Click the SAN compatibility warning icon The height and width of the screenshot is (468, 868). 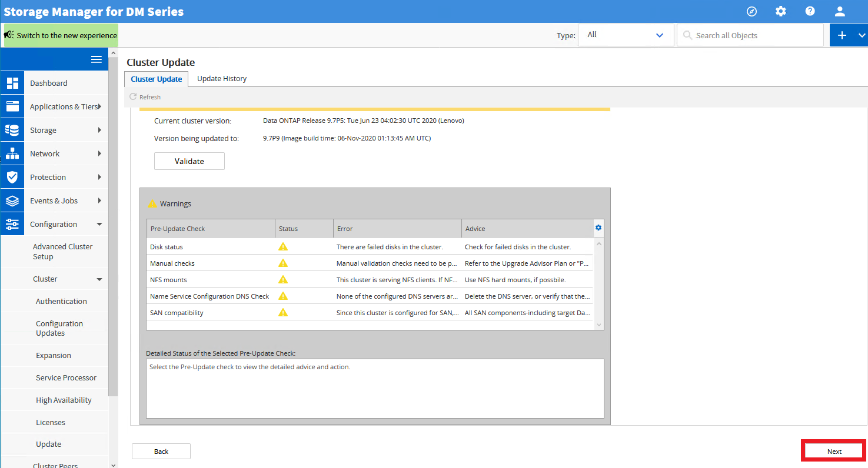283,312
